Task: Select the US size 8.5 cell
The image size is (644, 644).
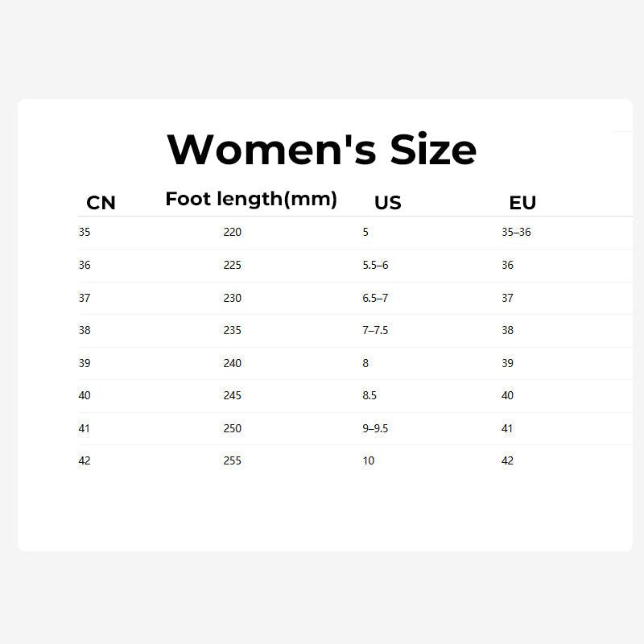Action: coord(370,395)
